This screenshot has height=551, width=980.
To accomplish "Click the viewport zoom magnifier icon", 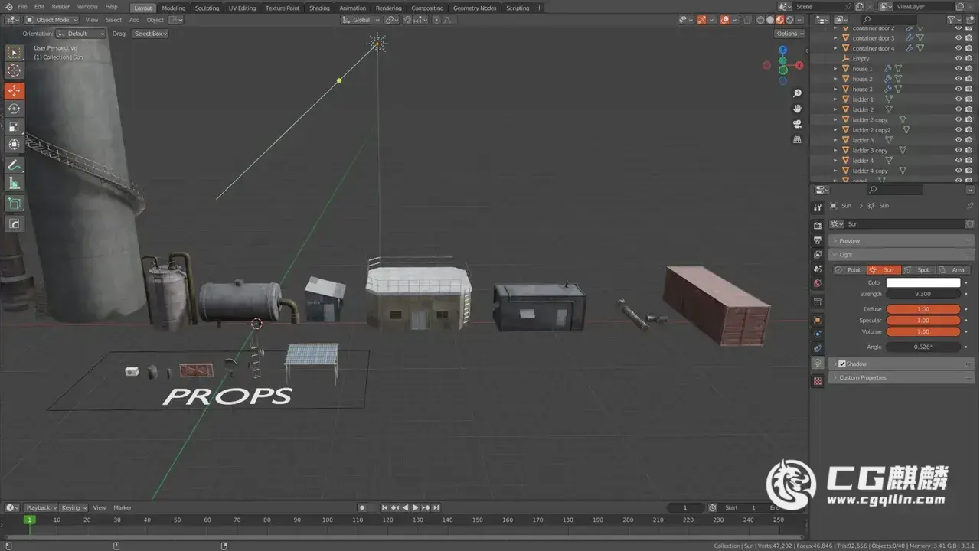I will pos(797,93).
